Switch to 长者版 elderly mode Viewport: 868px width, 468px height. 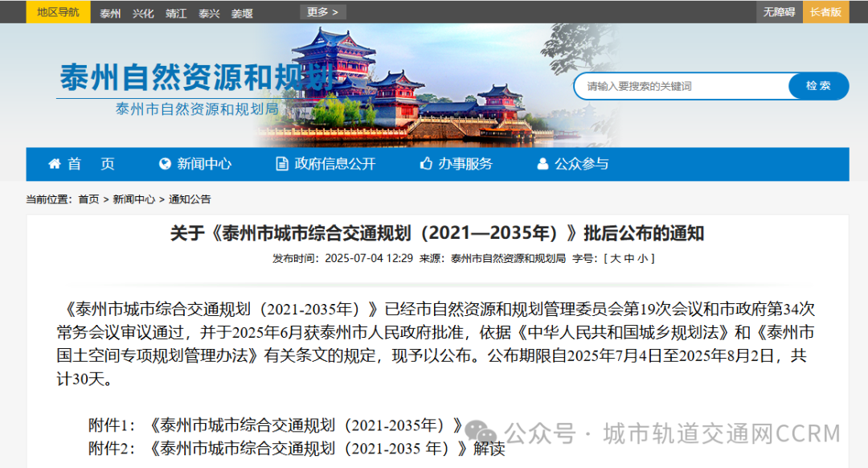pyautogui.click(x=825, y=12)
